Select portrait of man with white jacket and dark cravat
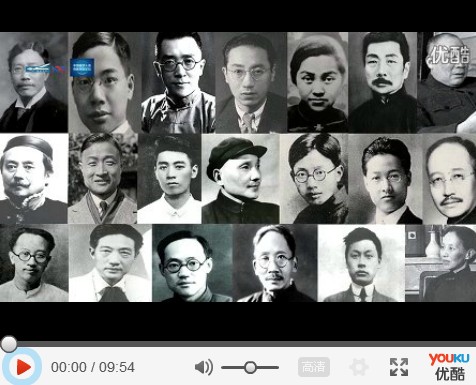Viewport: 476px width, 385px height. (x=110, y=263)
